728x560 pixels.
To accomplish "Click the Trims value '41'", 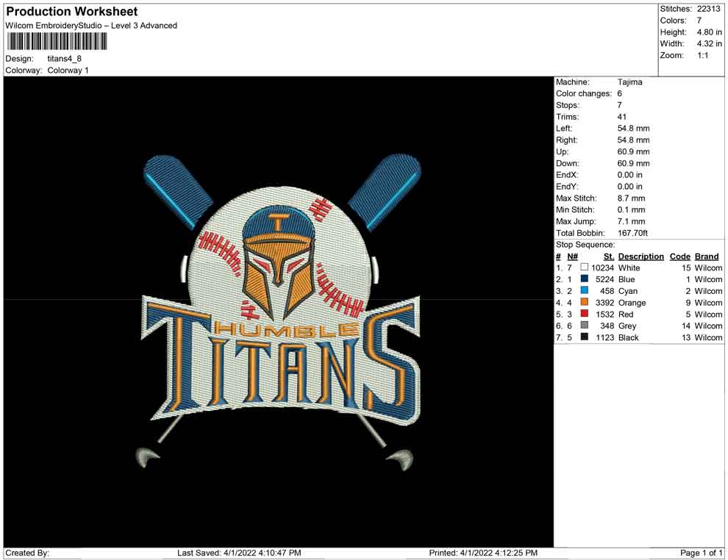I will tap(622, 117).
